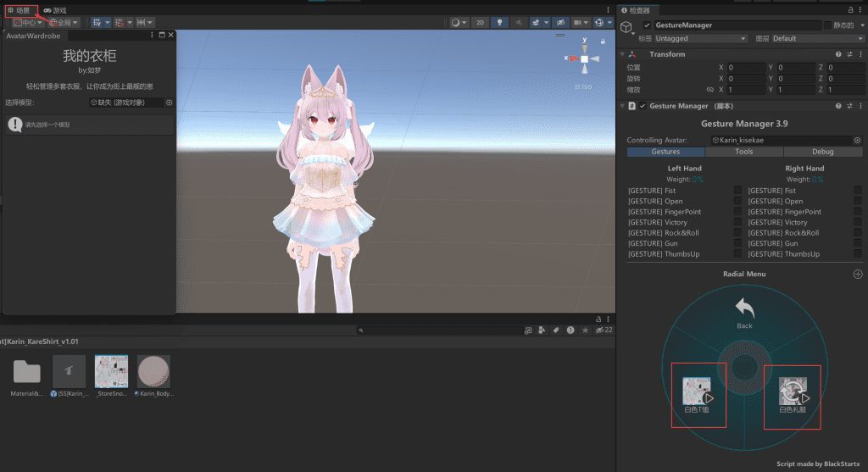The height and width of the screenshot is (472, 868).
Task: Enable right hand Victory gesture checkbox
Action: tap(857, 222)
